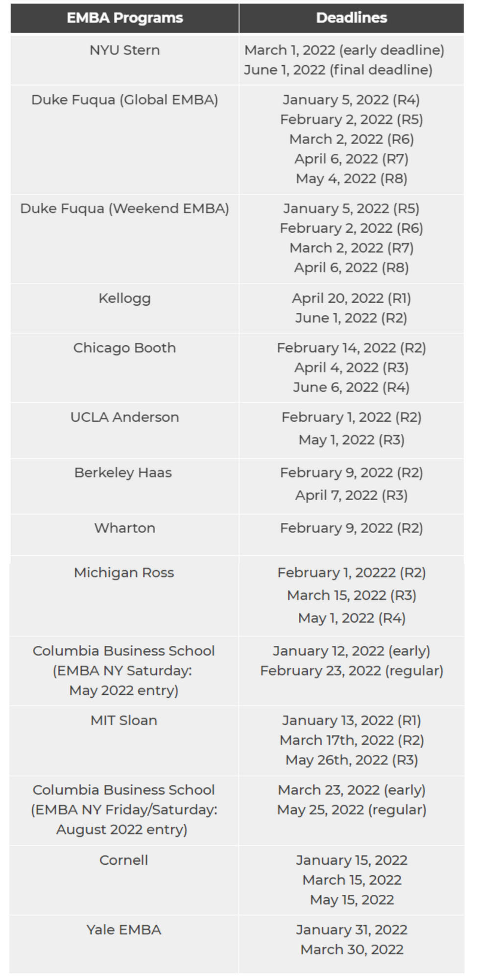Click the Cornell program name
480x980 pixels.
123,860
